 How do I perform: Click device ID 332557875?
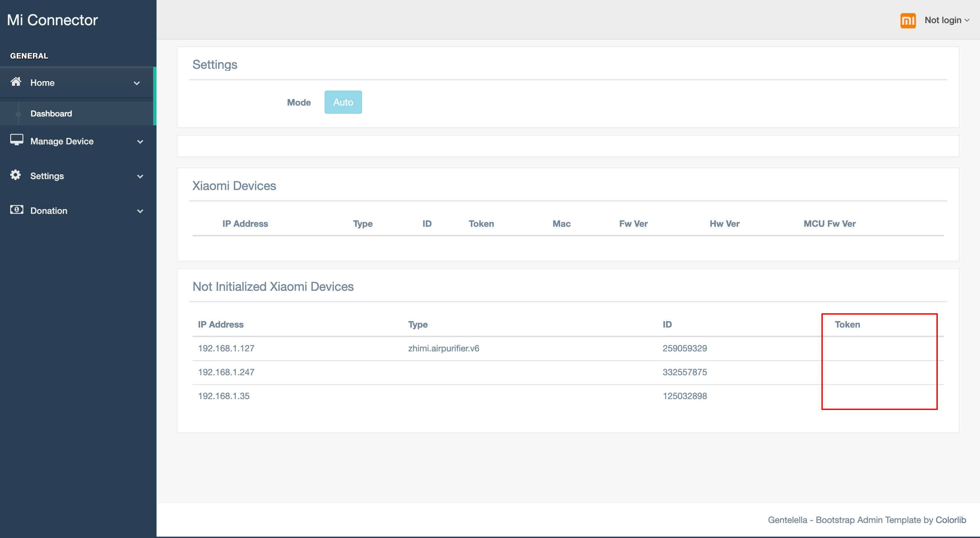(x=684, y=372)
